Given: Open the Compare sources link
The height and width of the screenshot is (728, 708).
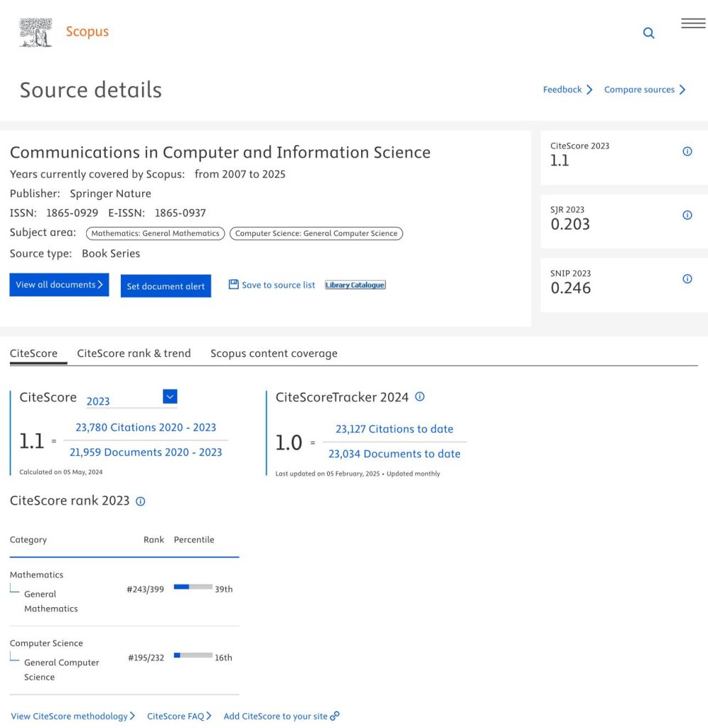Looking at the screenshot, I should point(645,90).
